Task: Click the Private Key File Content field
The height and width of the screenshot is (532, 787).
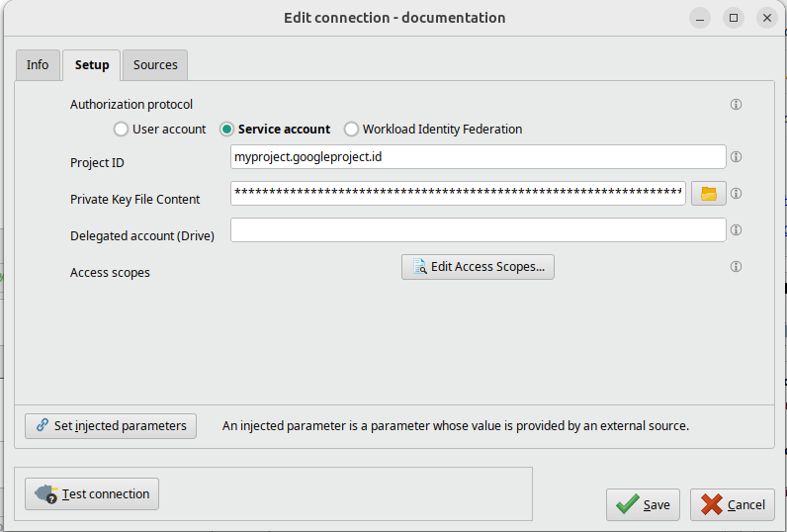Action: (x=457, y=194)
